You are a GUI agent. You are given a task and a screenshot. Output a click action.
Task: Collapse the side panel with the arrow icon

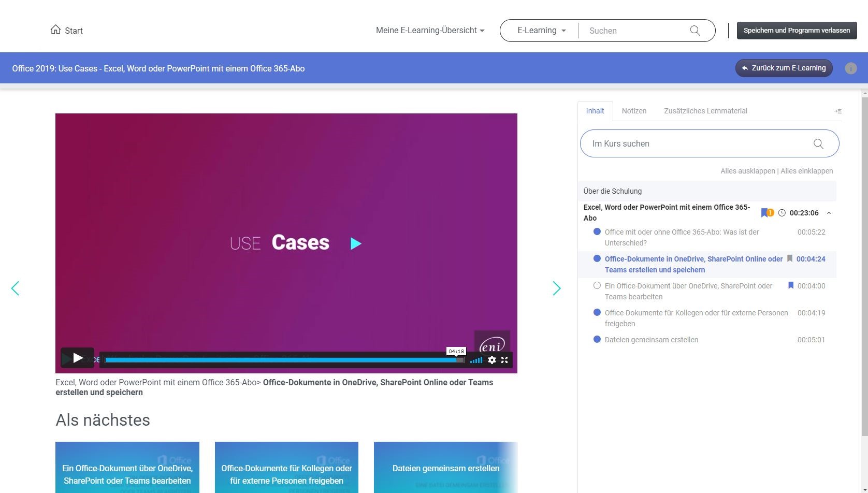[x=837, y=111]
